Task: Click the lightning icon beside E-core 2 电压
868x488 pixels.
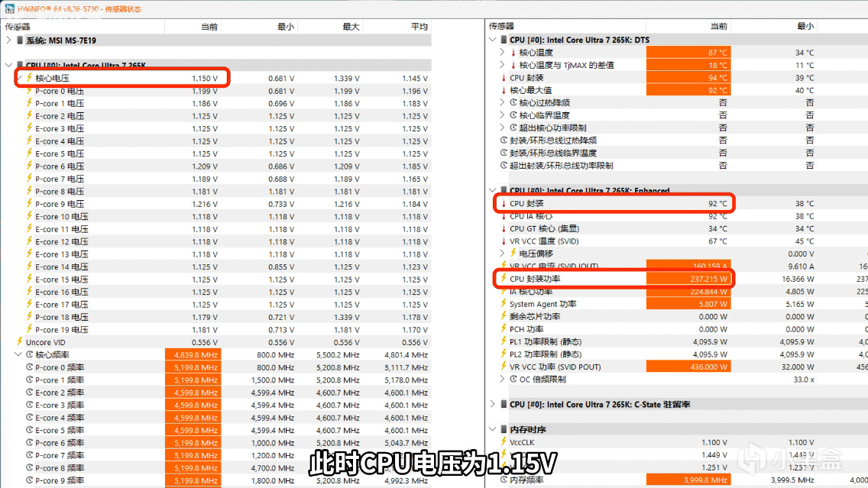Action: click(x=29, y=115)
